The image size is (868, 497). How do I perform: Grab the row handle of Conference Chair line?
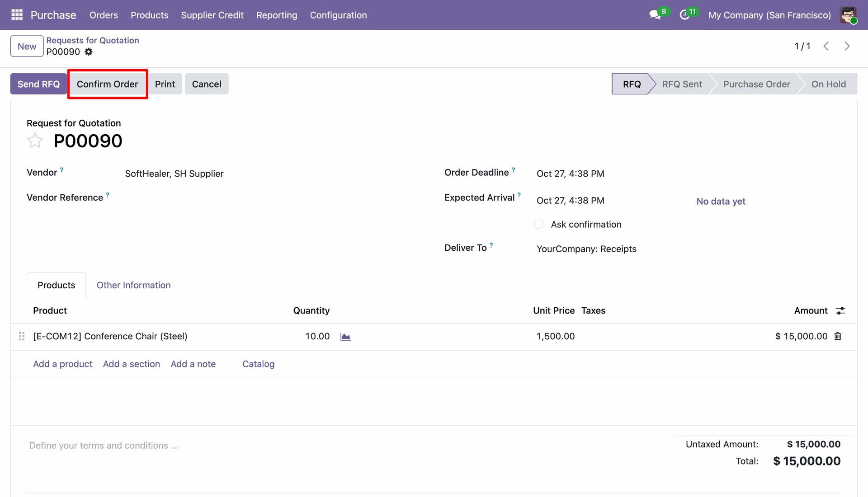point(22,336)
